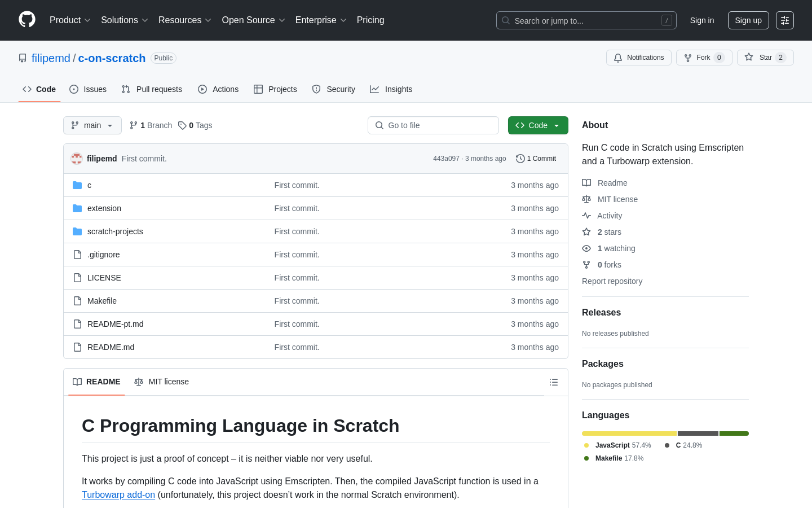
Task: Switch to the Security tab
Action: (x=334, y=89)
